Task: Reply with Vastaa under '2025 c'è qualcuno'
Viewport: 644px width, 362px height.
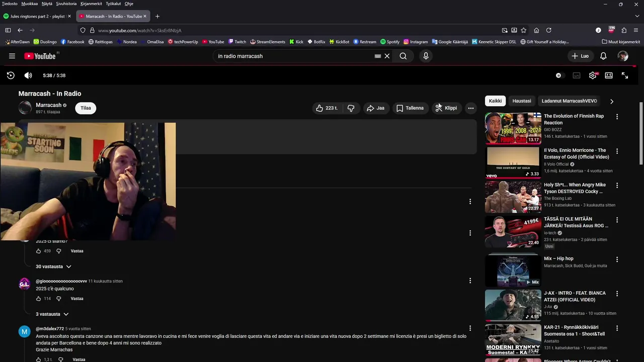Action: [77, 299]
